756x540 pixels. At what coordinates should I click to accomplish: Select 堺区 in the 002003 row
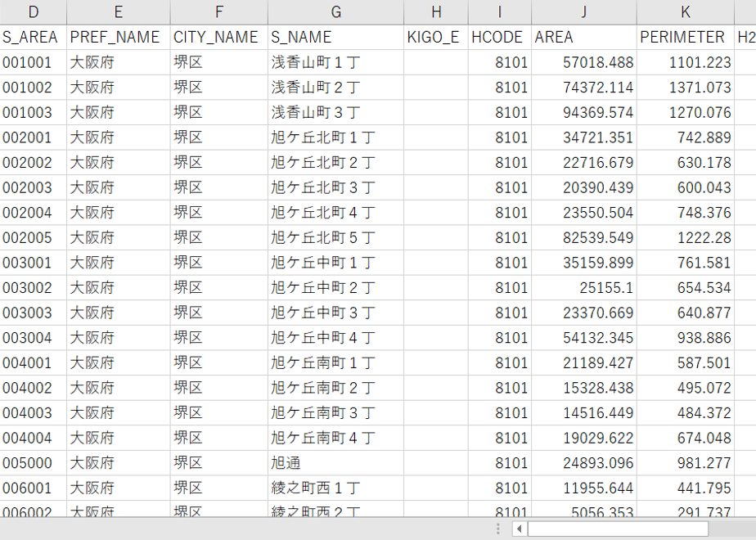pyautogui.click(x=219, y=187)
